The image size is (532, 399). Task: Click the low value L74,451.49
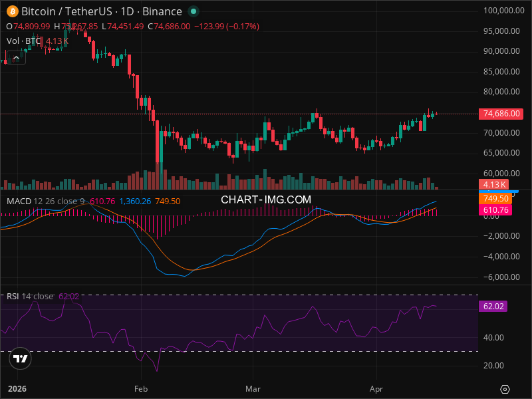pos(123,27)
